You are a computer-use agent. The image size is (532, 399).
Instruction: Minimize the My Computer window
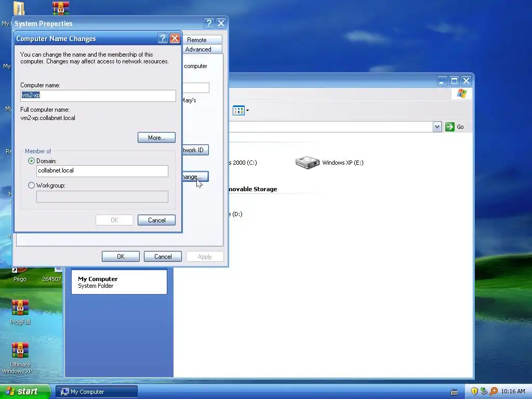[442, 81]
